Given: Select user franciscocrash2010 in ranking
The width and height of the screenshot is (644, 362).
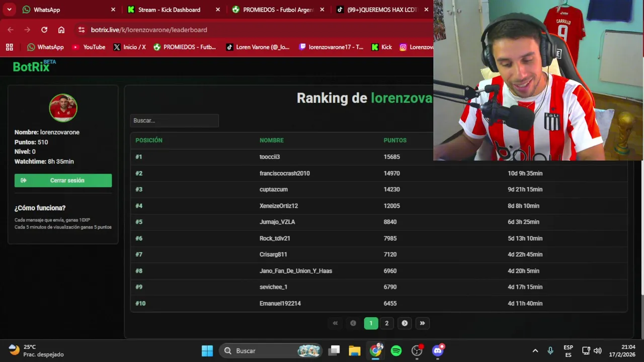Looking at the screenshot, I should click(x=285, y=173).
